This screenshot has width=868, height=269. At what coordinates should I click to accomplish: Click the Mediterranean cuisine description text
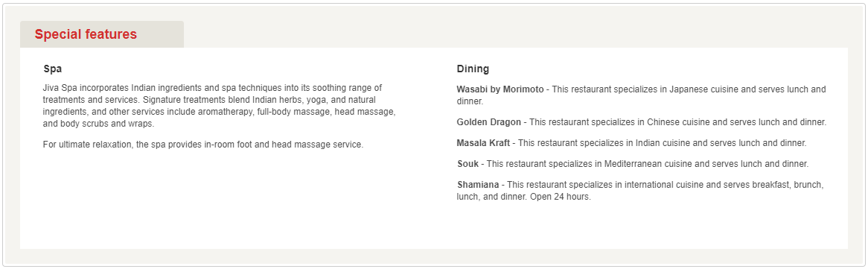tap(648, 164)
